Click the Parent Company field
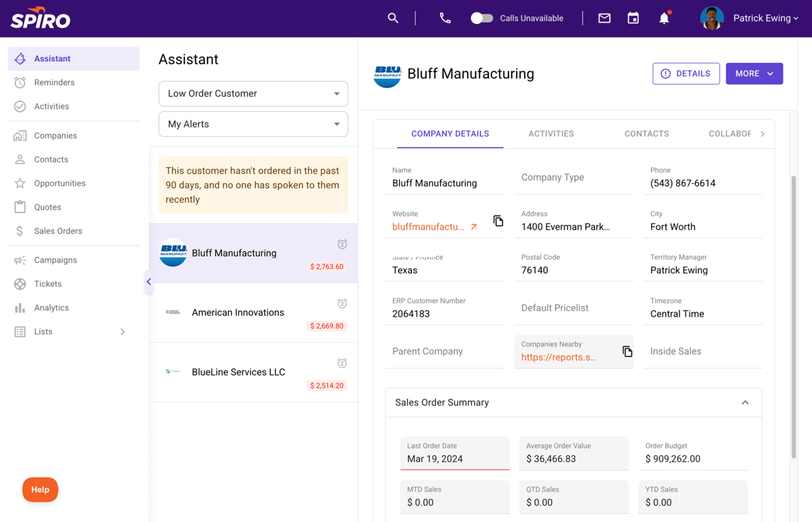 445,351
